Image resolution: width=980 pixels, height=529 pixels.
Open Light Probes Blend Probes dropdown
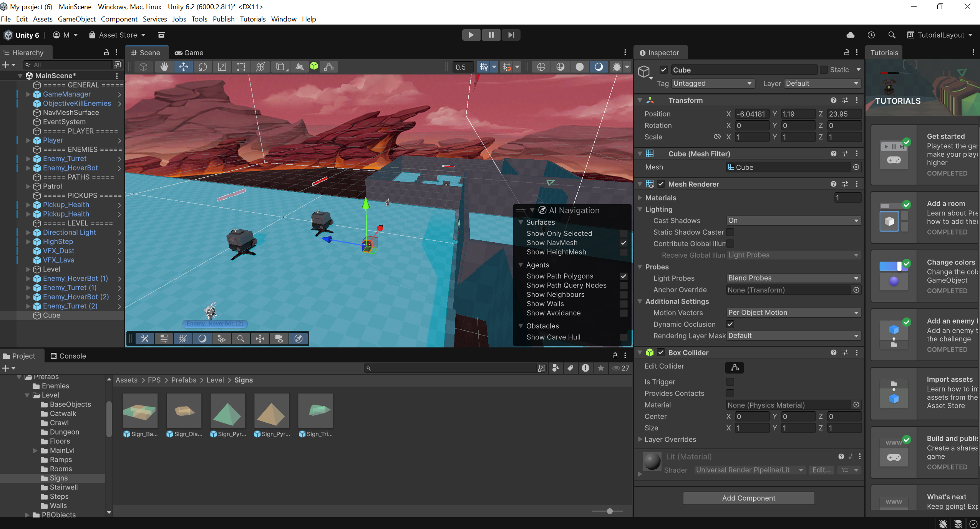[x=794, y=278]
